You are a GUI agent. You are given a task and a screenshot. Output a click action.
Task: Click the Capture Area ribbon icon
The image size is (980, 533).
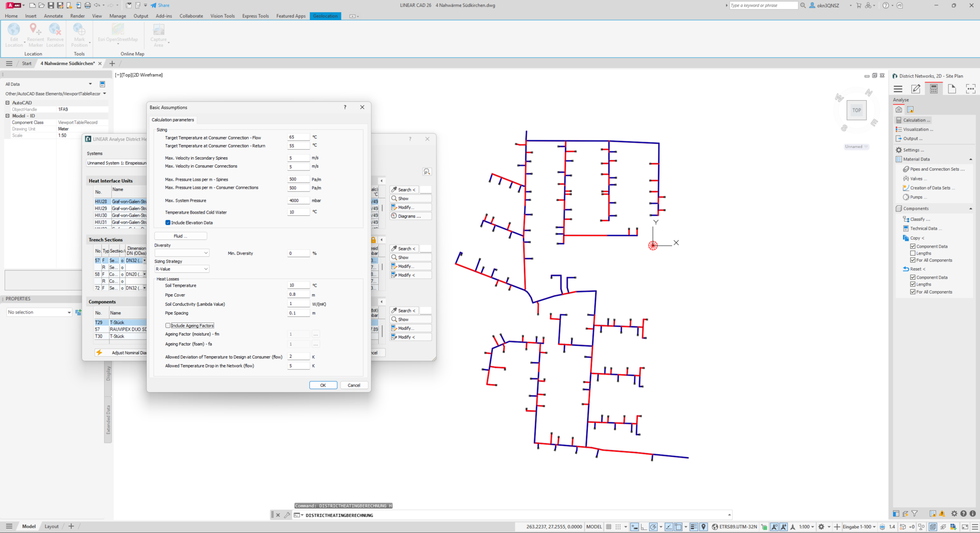pyautogui.click(x=158, y=35)
